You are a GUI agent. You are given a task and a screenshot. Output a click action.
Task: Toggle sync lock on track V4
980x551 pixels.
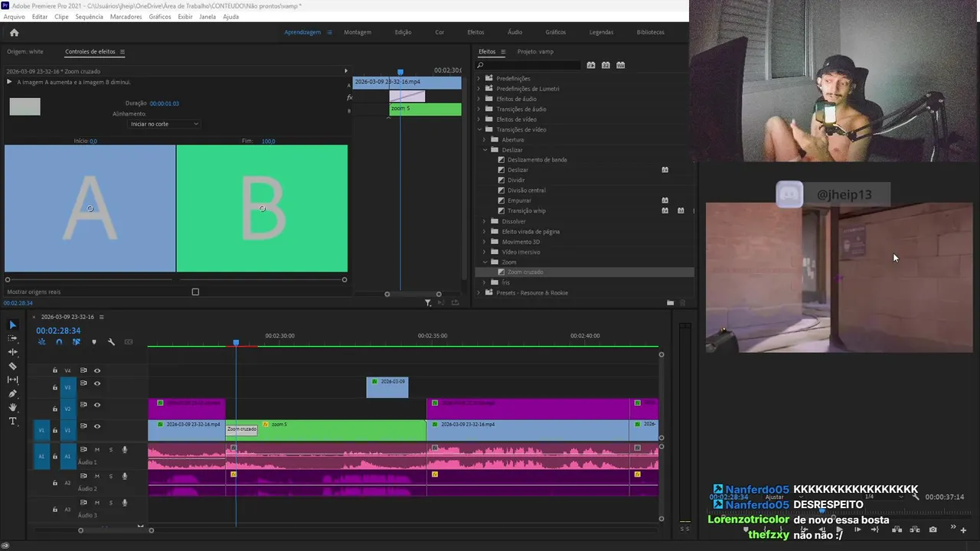point(83,370)
